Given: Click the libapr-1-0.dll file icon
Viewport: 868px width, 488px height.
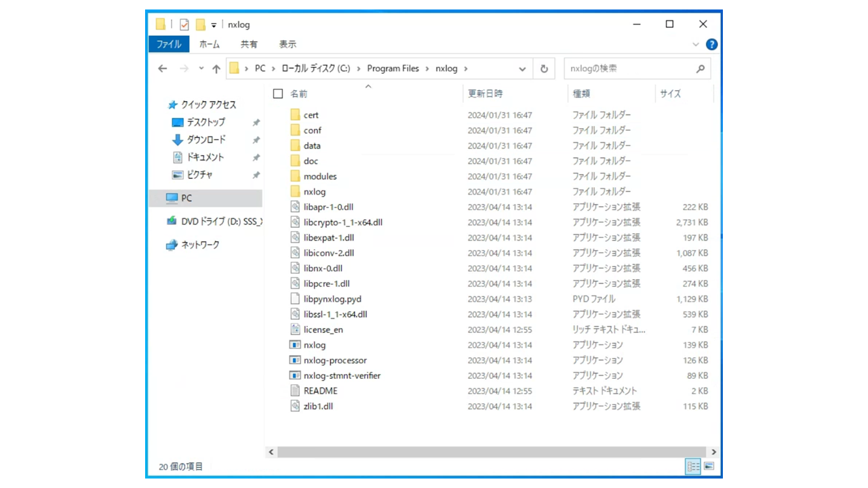Looking at the screenshot, I should (295, 207).
